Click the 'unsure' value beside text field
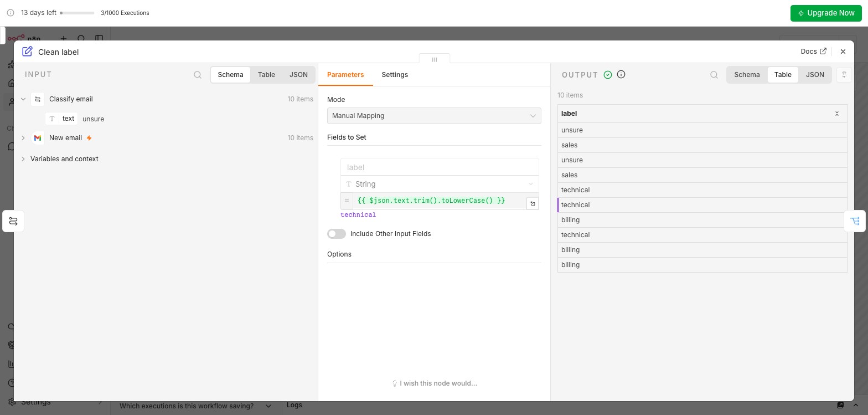868x415 pixels. tap(93, 119)
